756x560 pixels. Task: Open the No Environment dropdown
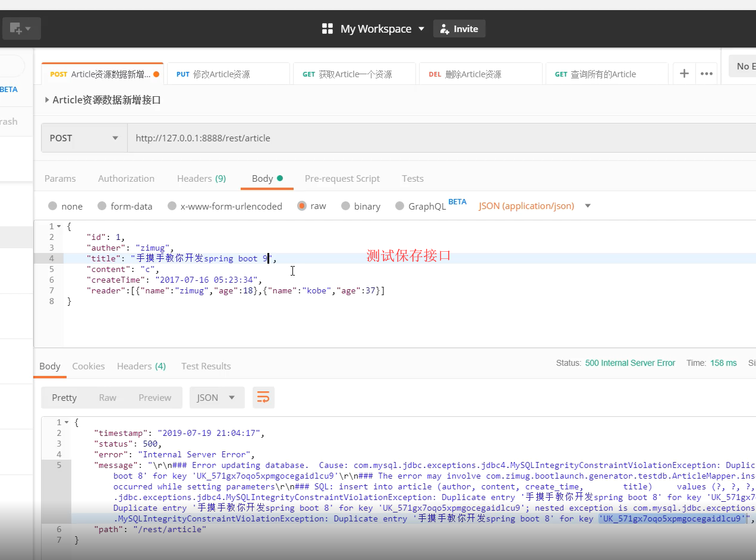pos(743,66)
